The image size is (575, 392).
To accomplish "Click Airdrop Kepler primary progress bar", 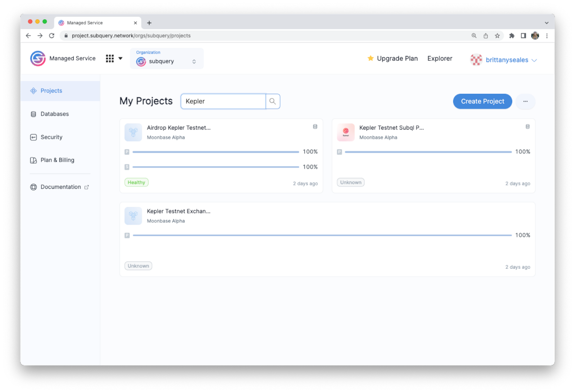I will click(x=216, y=152).
